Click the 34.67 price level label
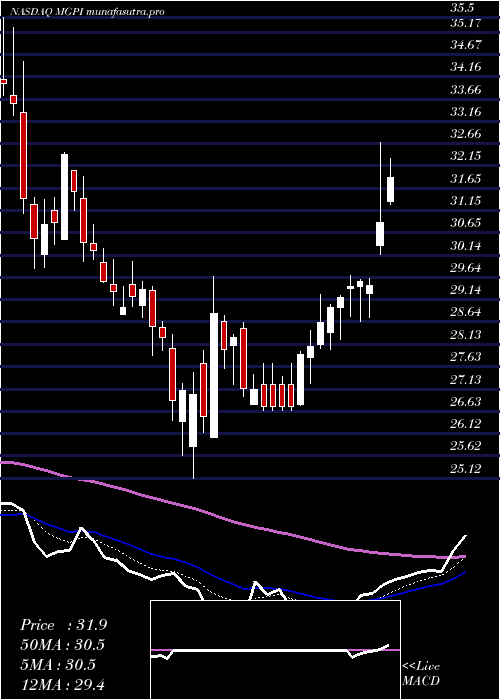Image resolution: width=500 pixels, height=700 pixels. pos(466,45)
